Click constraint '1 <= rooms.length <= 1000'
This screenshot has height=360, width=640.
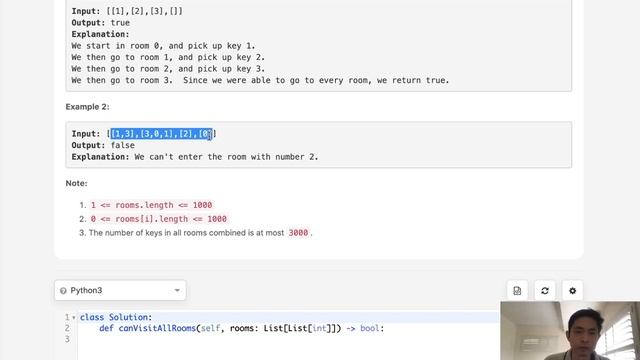pos(151,205)
